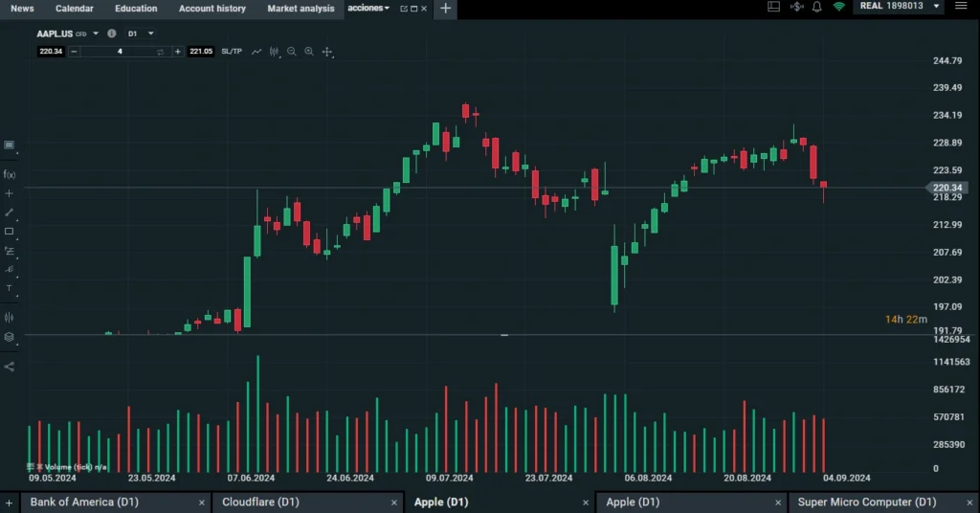Close the Bank of America (D1) tab
The height and width of the screenshot is (513, 980).
(201, 502)
